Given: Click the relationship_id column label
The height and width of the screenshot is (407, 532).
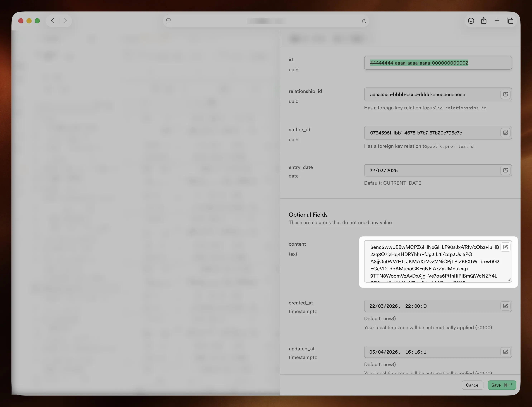Looking at the screenshot, I should pos(305,91).
